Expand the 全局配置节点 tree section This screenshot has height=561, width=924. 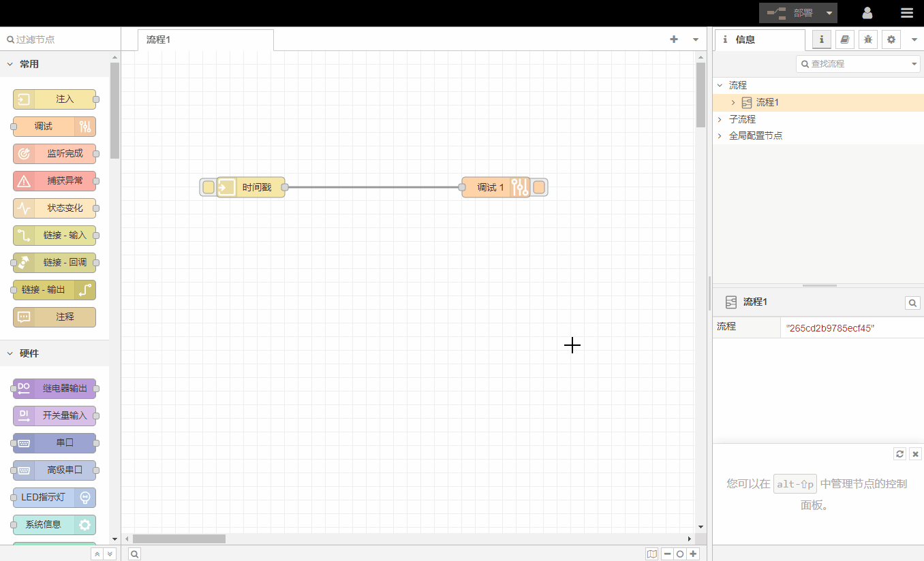[x=720, y=135]
